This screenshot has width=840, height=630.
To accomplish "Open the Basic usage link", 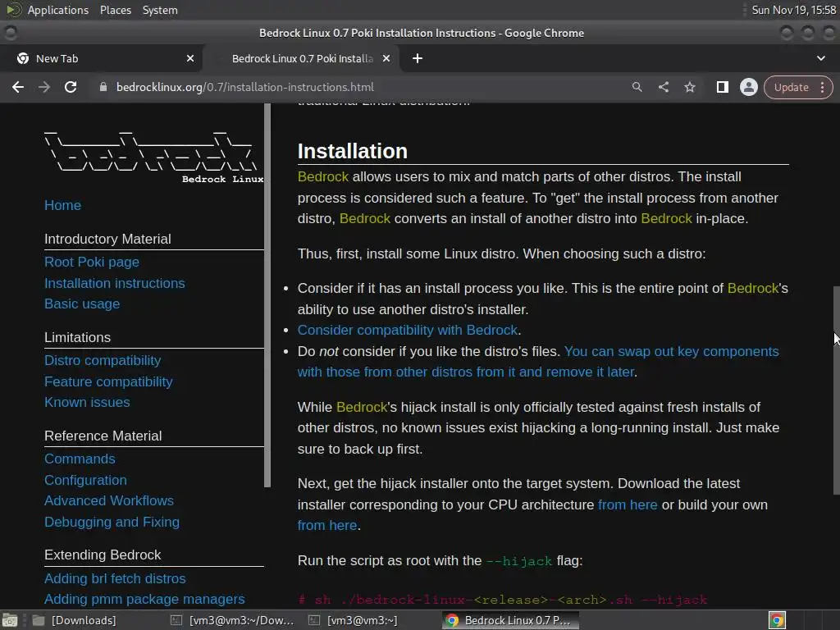I will (82, 304).
